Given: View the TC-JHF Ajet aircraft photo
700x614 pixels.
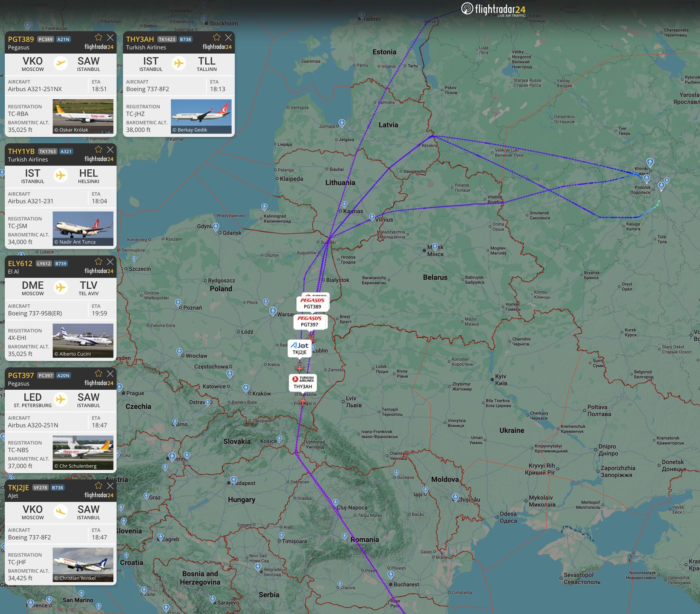Looking at the screenshot, I should coord(83,565).
